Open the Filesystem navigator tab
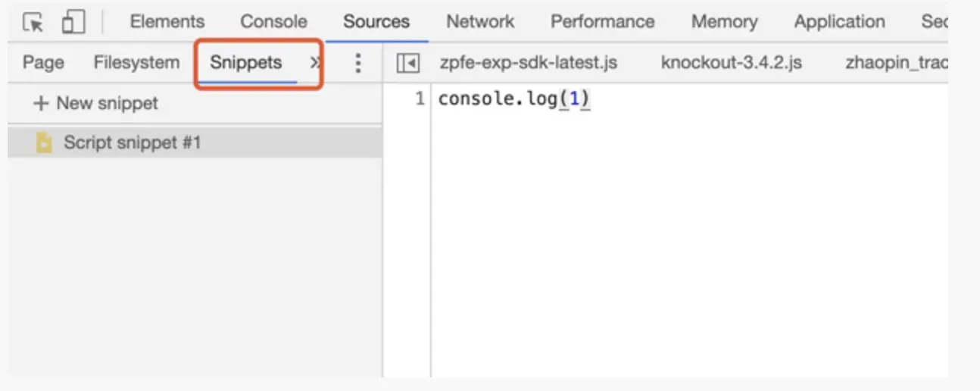Screen dimensions: 980x391 click(x=137, y=62)
